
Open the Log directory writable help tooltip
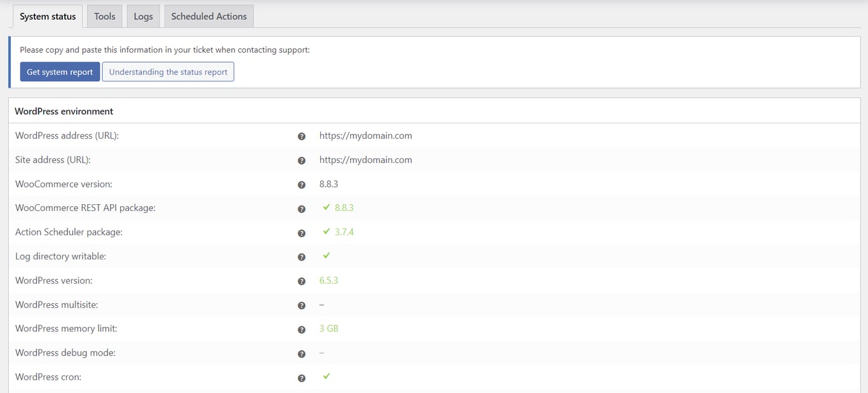(x=301, y=257)
